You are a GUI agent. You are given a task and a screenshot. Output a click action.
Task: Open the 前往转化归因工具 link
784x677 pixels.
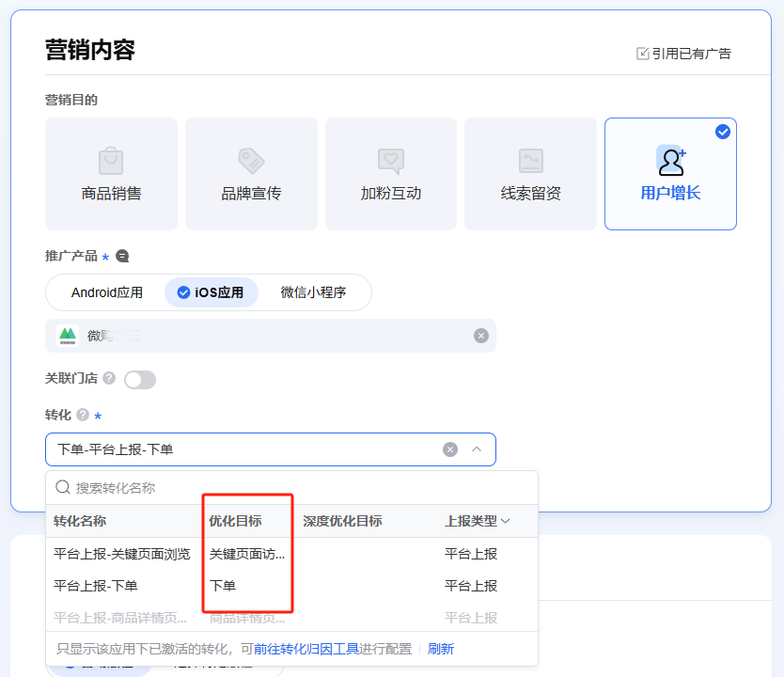[x=306, y=649]
